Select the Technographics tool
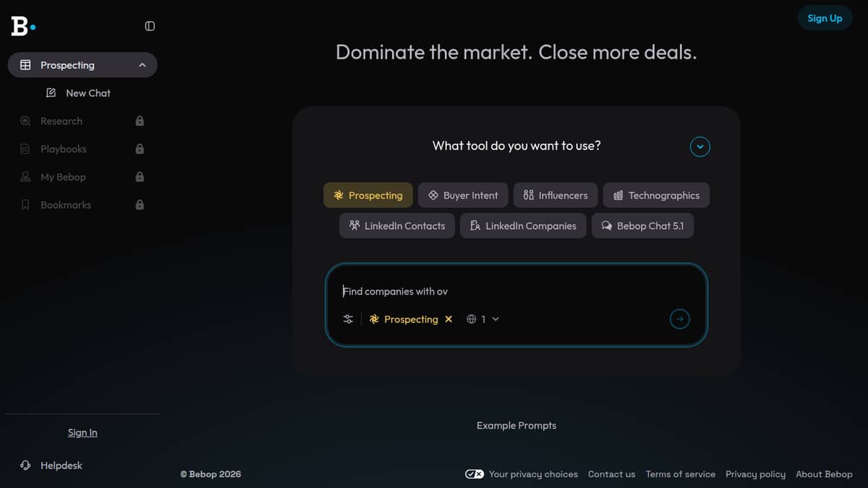Image resolution: width=868 pixels, height=488 pixels. [x=656, y=195]
